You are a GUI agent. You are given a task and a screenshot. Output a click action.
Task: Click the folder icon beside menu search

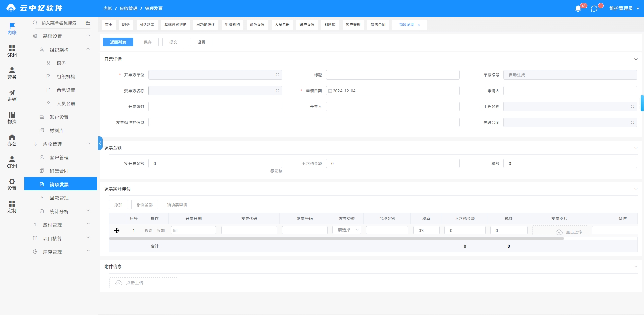[x=88, y=23]
